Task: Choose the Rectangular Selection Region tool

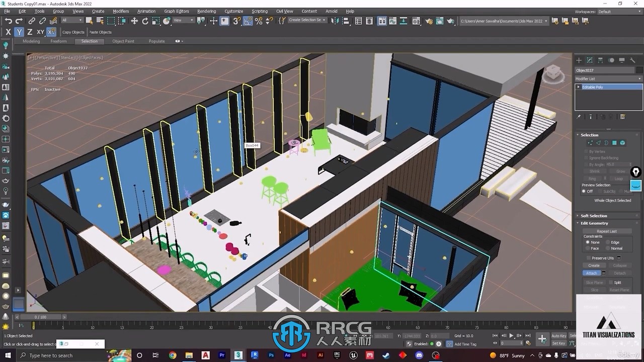Action: coord(111,21)
